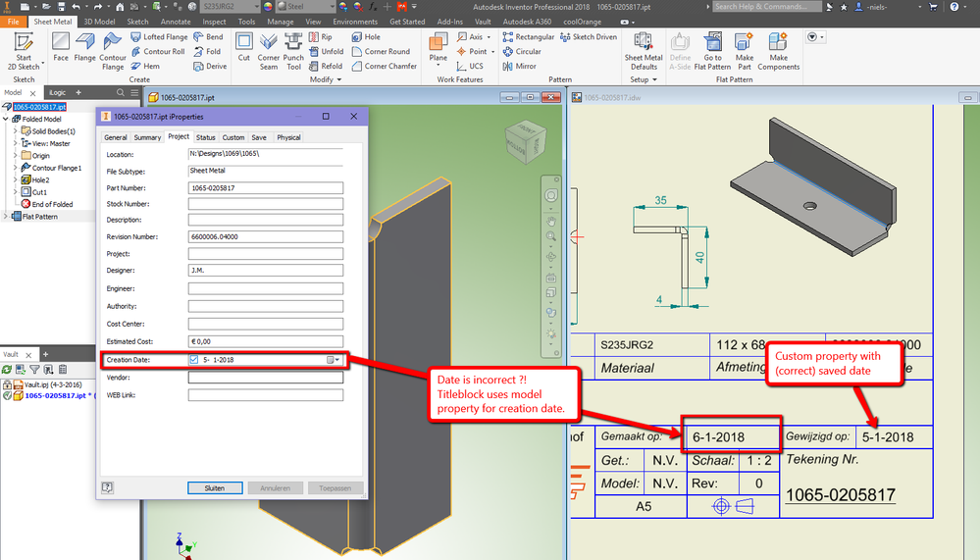Open the Creation Date calendar dropdown

[334, 360]
